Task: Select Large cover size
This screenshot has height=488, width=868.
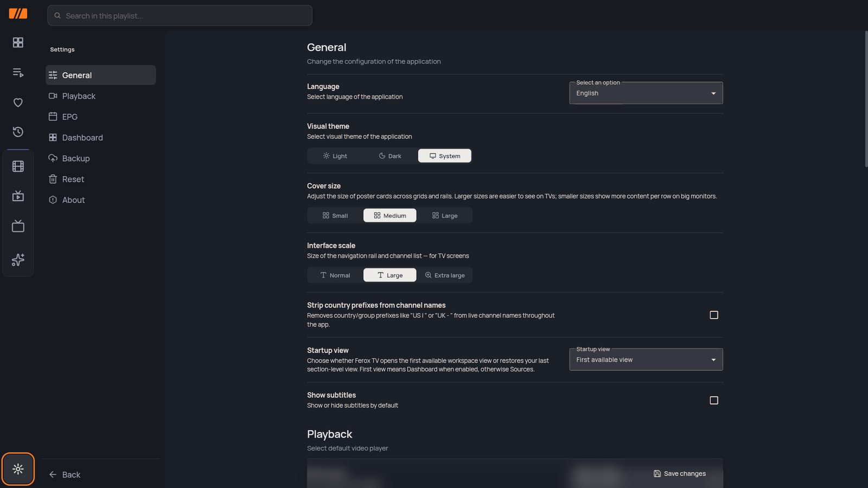Action: (x=445, y=216)
